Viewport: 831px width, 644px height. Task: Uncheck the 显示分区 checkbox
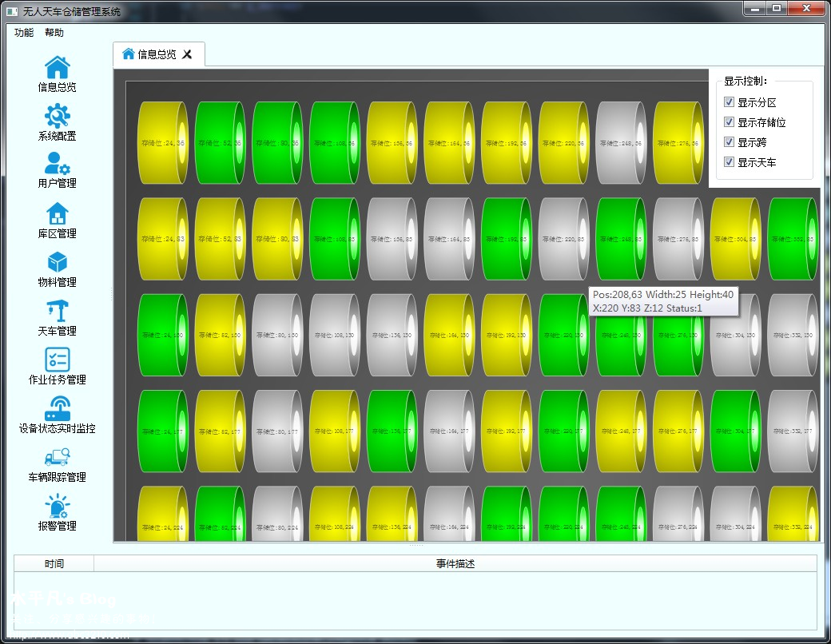729,102
